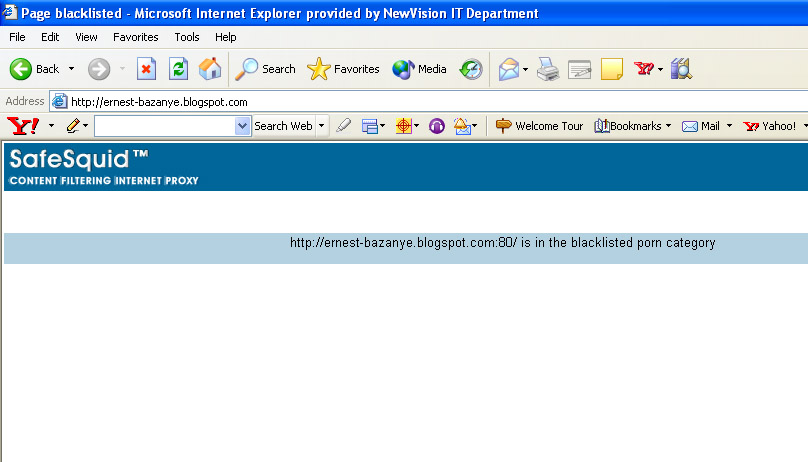The width and height of the screenshot is (808, 462).
Task: Open the Favorites star pane
Action: 343,69
